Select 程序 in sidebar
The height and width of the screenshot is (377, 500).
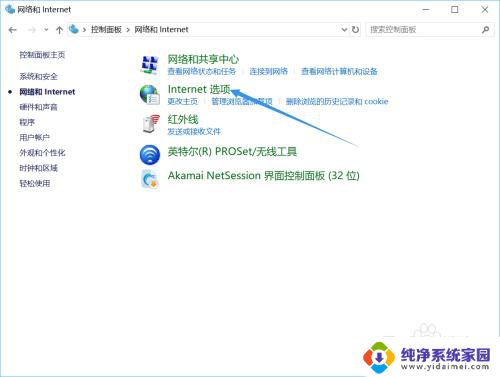coord(27,122)
